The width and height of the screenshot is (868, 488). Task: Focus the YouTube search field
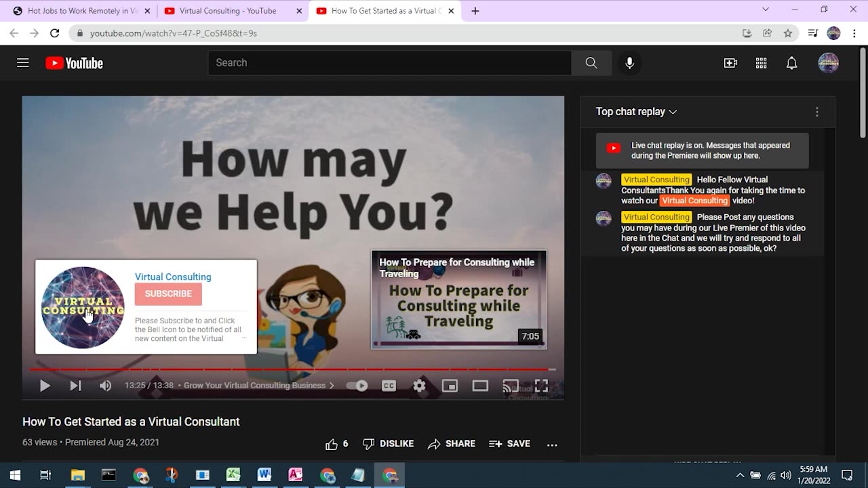(x=390, y=63)
